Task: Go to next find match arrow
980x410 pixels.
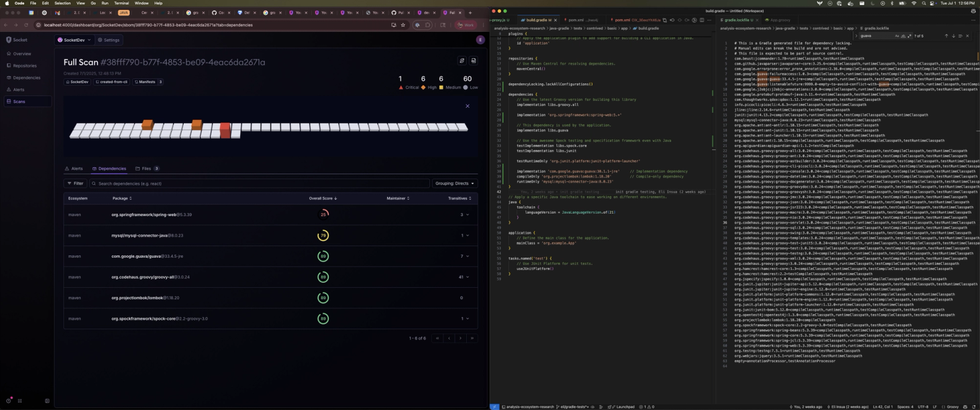Action: click(x=953, y=36)
